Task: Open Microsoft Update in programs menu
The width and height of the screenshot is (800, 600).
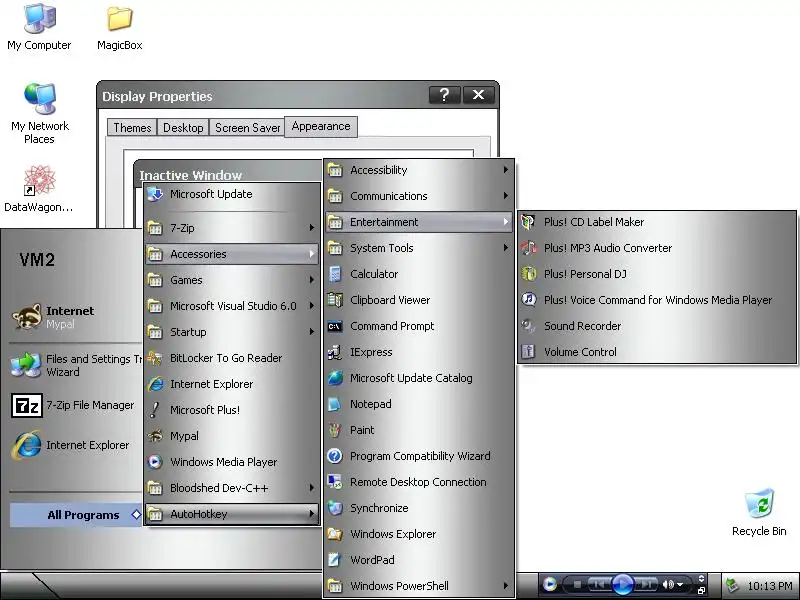Action: coord(232,194)
